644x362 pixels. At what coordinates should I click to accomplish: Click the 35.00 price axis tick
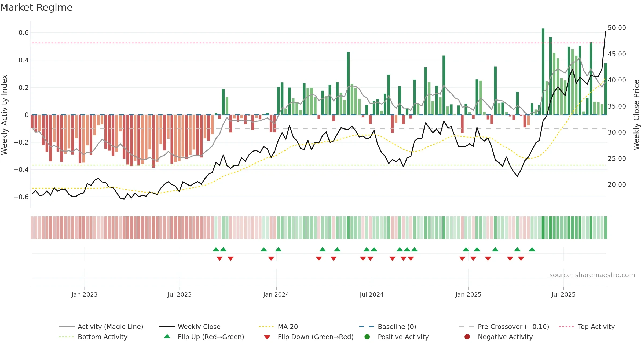click(617, 106)
